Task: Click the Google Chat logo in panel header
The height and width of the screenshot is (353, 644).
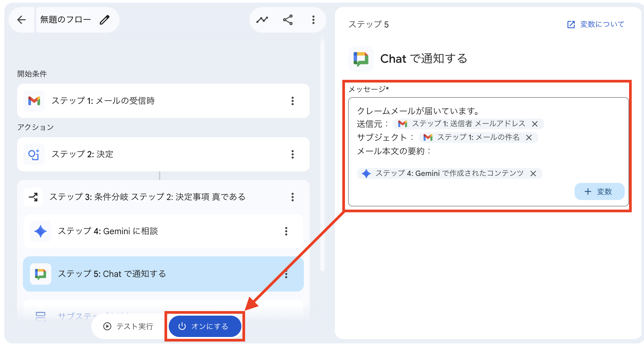Action: point(361,59)
